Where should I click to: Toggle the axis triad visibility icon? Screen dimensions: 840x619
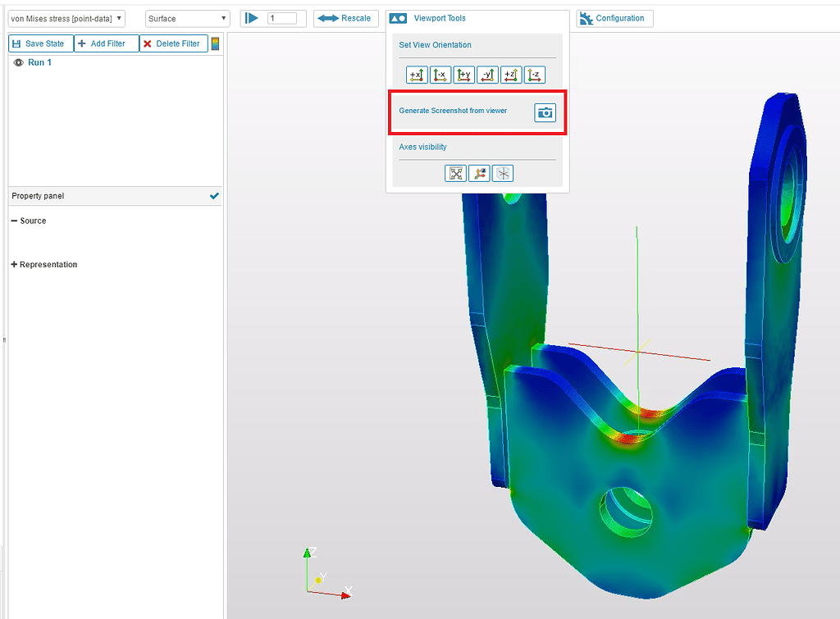click(x=480, y=173)
